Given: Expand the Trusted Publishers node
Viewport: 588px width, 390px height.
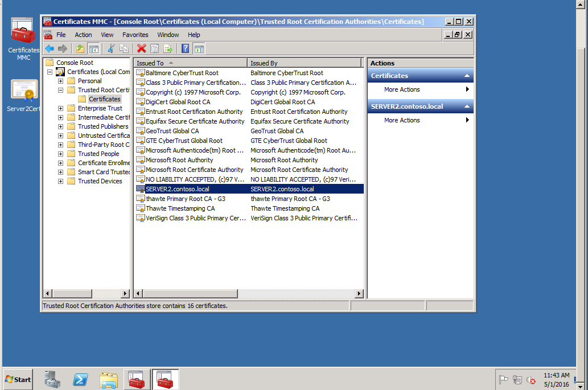Looking at the screenshot, I should (60, 126).
